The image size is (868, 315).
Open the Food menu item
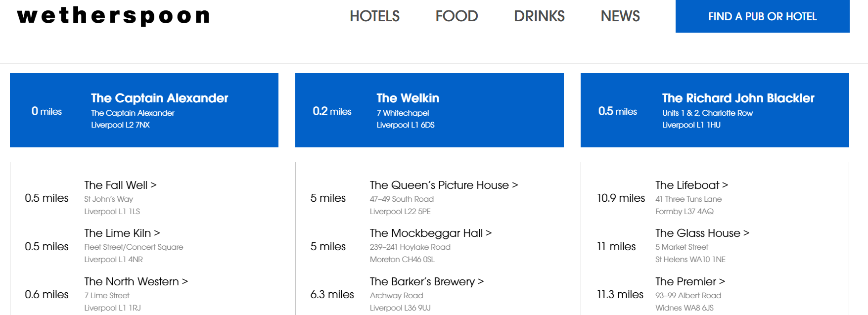[457, 16]
